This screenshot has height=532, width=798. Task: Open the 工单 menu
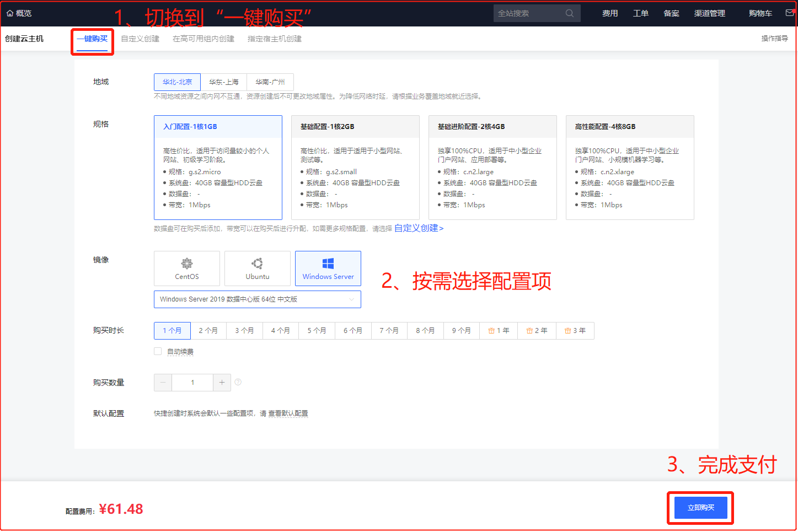(x=641, y=13)
